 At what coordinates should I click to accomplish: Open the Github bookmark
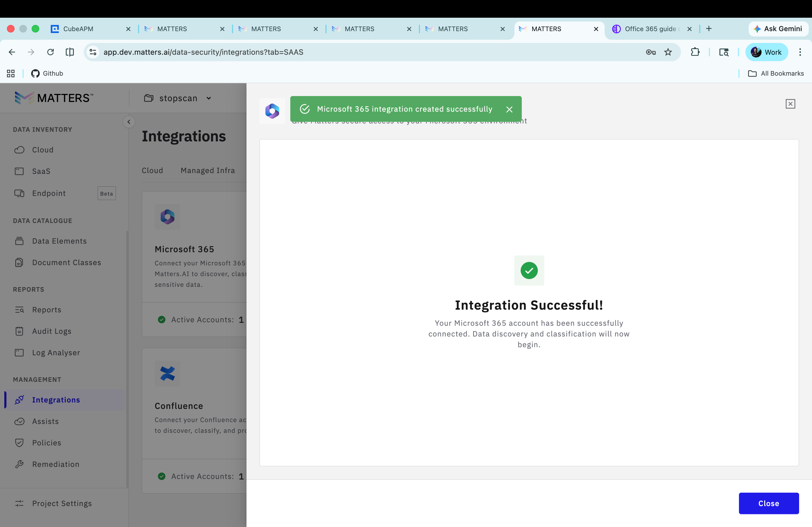pos(47,73)
